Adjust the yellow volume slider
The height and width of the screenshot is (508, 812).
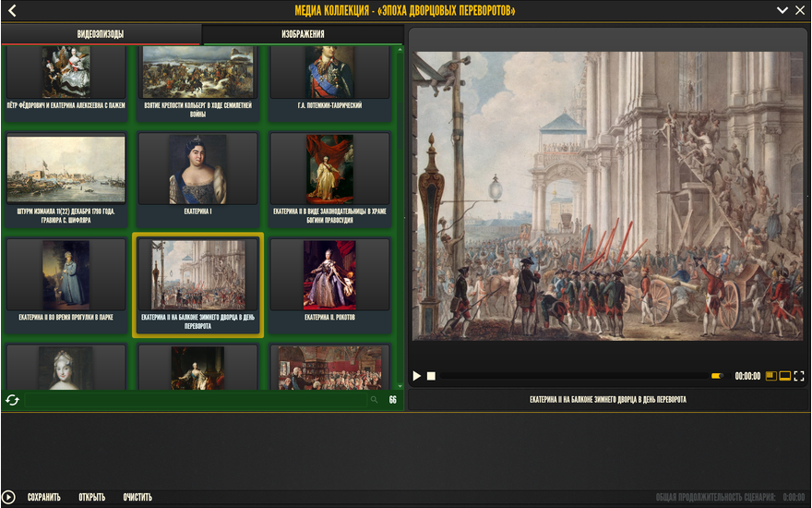tap(718, 376)
